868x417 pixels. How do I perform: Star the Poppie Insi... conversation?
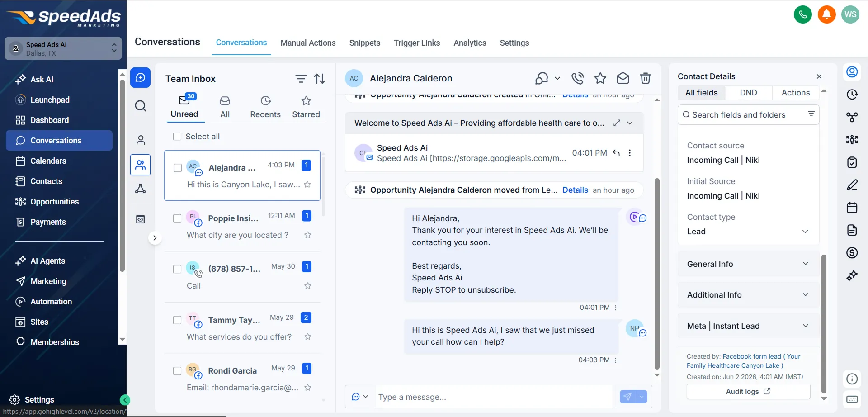coord(308,235)
